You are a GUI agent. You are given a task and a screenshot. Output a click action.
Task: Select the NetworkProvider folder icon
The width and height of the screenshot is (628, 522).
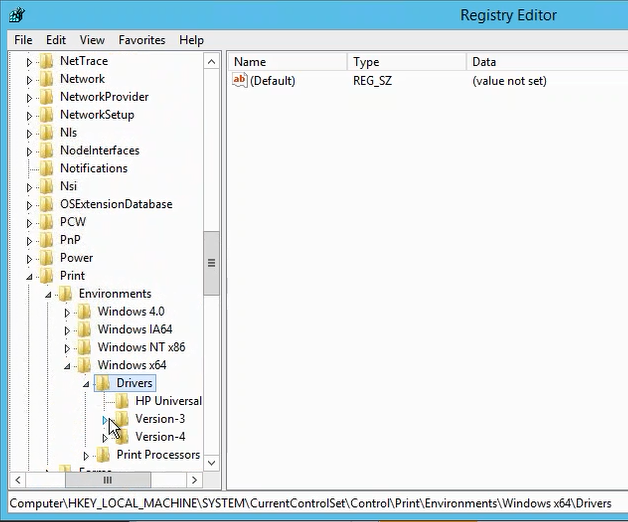[46, 97]
